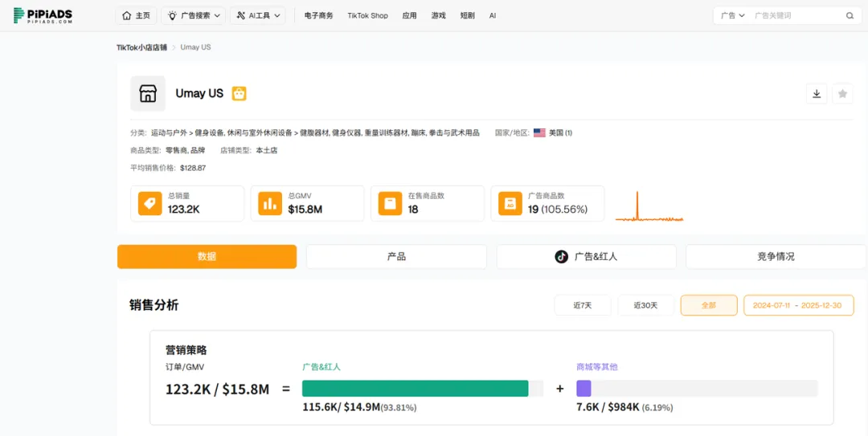The width and height of the screenshot is (868, 436).
Task: Click the download icon button
Action: click(x=817, y=94)
